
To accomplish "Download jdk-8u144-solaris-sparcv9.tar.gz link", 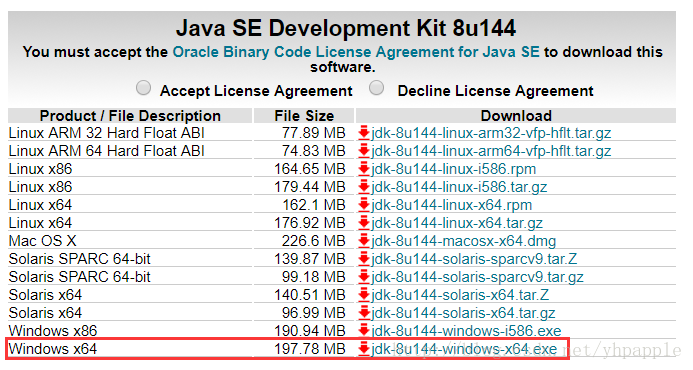I will (x=477, y=277).
